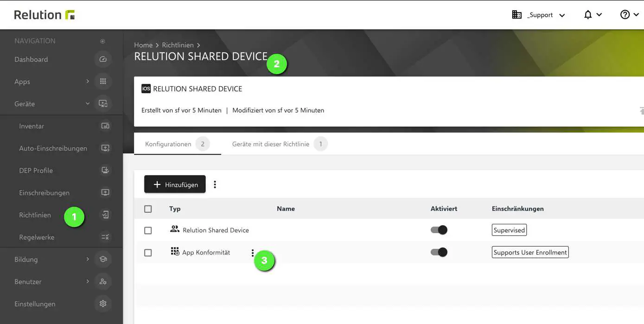Click the help question mark icon
The height and width of the screenshot is (324, 644).
pos(625,14)
